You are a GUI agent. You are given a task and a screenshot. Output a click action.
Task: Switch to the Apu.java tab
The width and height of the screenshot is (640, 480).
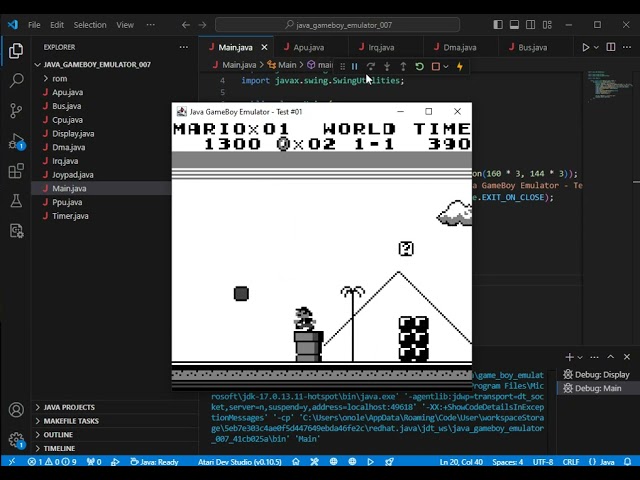pyautogui.click(x=309, y=47)
